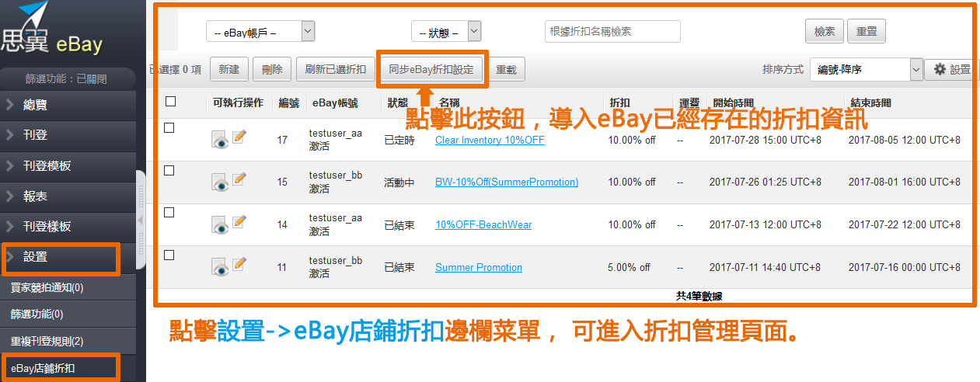Screen dimensions: 980x382
Task: Check the box for Summer Promotion row
Action: [x=169, y=255]
